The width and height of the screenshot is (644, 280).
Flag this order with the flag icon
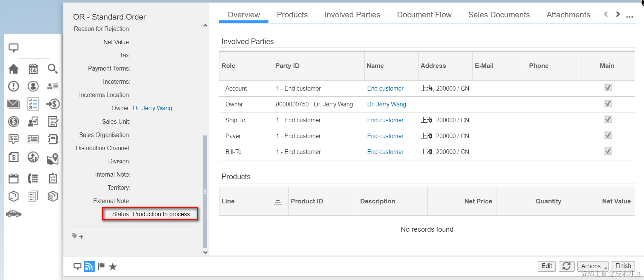[101, 266]
